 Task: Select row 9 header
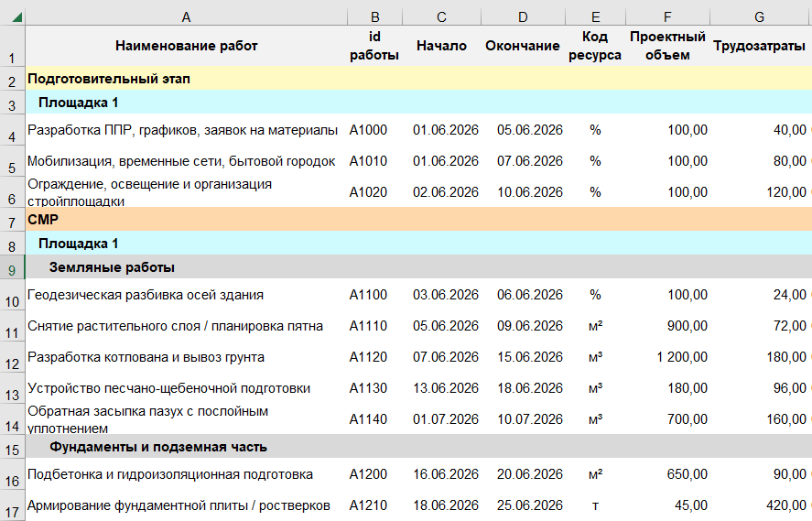[13, 266]
